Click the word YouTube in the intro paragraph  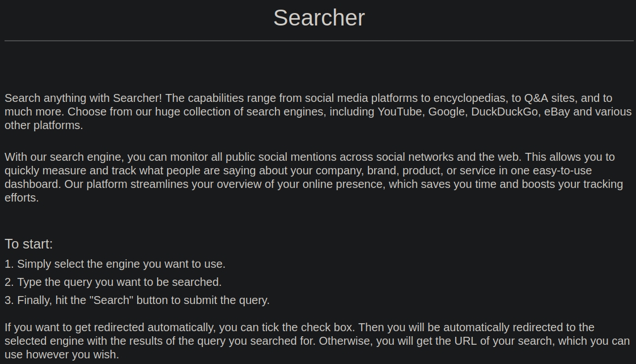click(400, 112)
